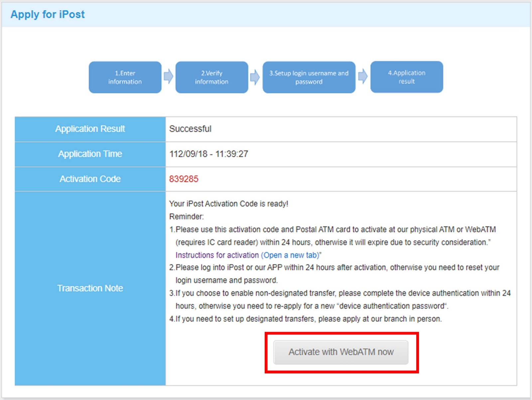Click the Activation Code label cell
Viewport: 532px width, 400px height.
click(90, 179)
